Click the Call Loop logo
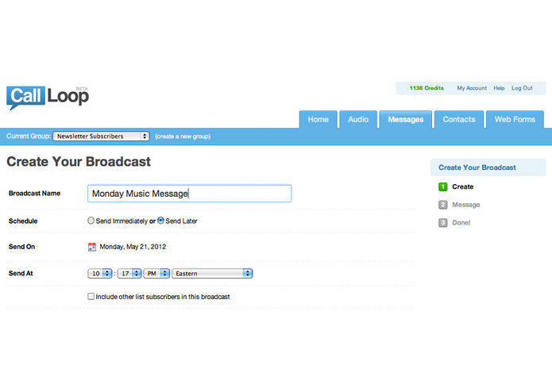Screen dimensions: 552x392 pyautogui.click(x=48, y=98)
